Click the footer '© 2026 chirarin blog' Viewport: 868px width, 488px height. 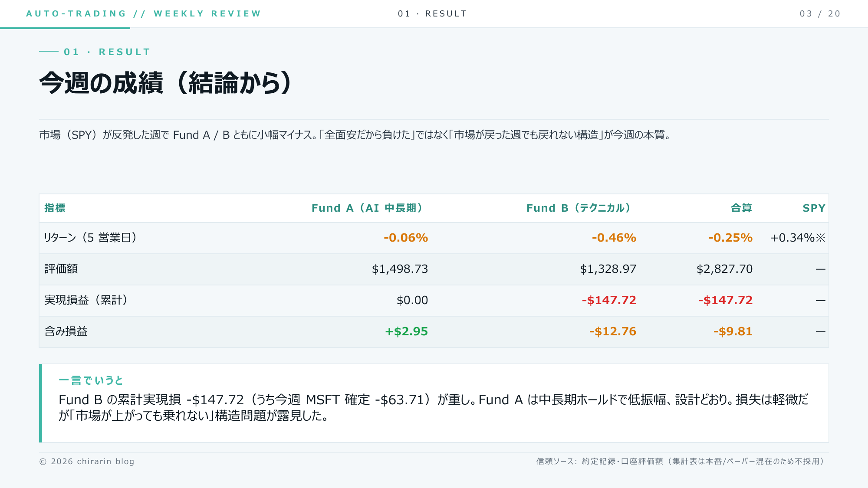(x=87, y=462)
